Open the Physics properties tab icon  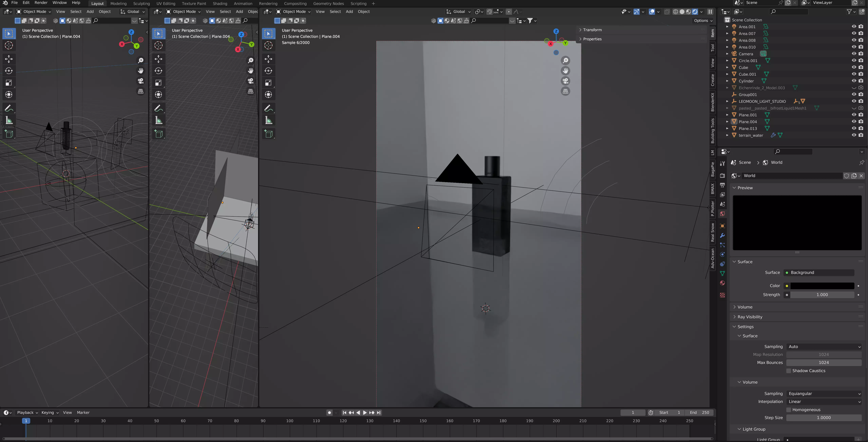[x=722, y=255]
